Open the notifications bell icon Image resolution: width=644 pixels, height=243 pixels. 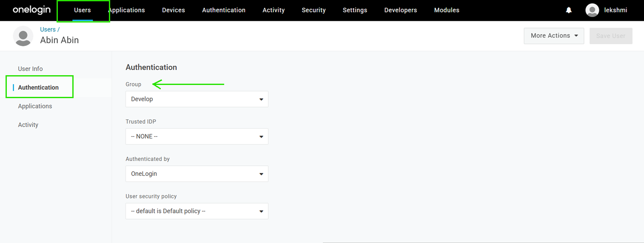click(x=569, y=10)
